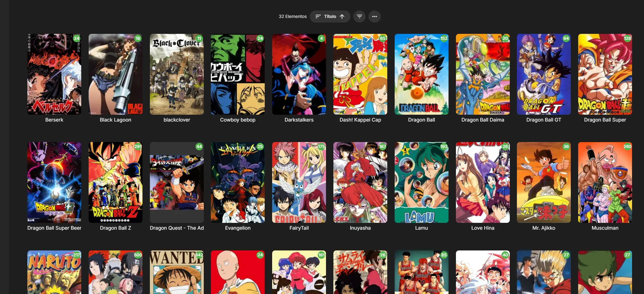
Task: Click the Dragon Ball Z title text
Action: [x=115, y=228]
